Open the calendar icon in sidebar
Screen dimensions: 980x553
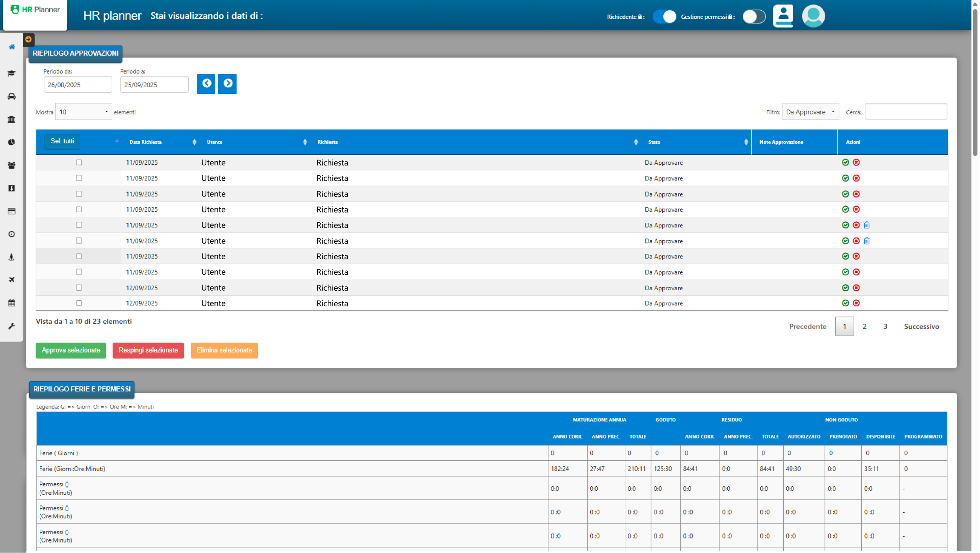pyautogui.click(x=11, y=303)
